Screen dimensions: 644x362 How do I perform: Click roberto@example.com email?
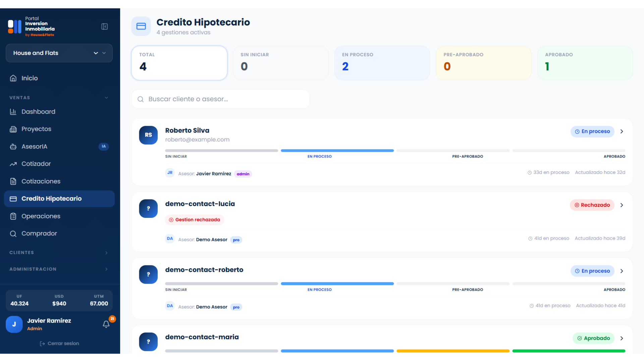tap(197, 140)
